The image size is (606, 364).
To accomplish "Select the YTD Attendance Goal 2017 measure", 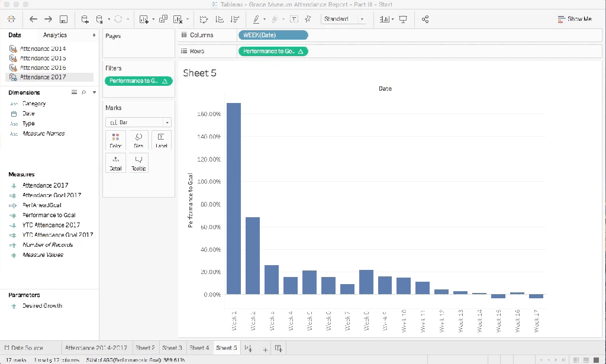I will point(57,235).
